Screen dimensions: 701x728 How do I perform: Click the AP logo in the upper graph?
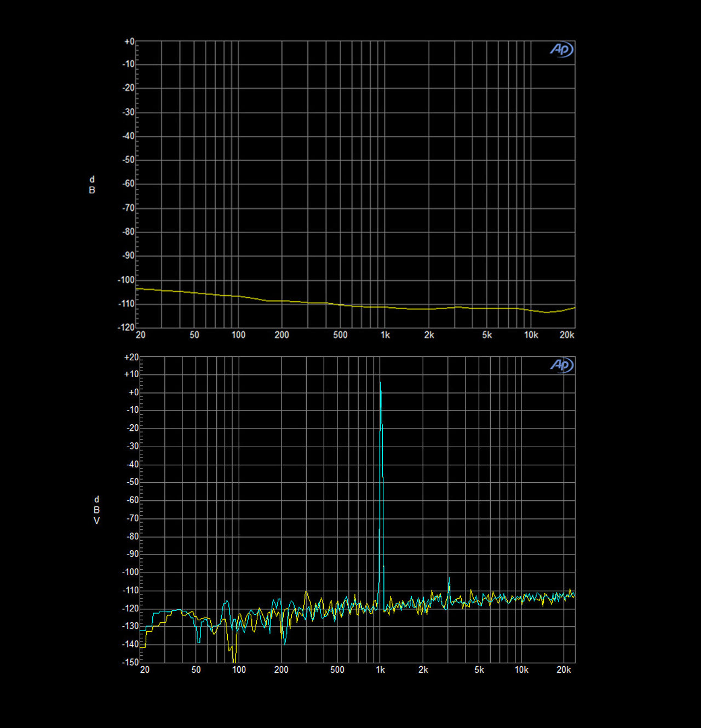561,50
